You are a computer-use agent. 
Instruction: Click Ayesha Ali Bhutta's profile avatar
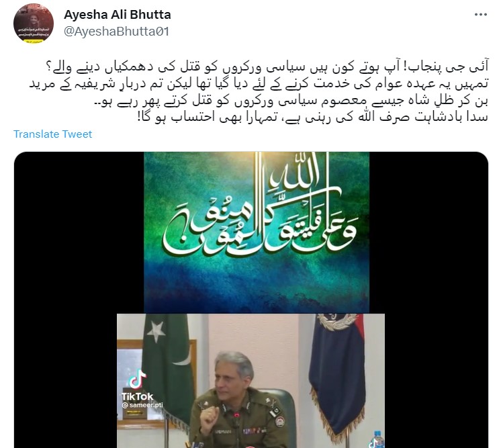click(x=34, y=24)
